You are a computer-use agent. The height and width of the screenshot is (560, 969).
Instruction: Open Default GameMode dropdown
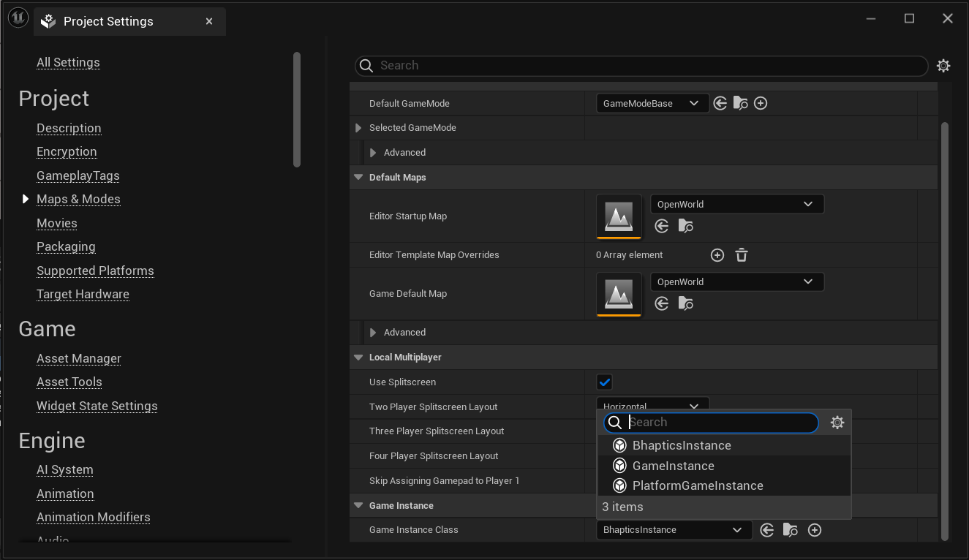coord(652,103)
